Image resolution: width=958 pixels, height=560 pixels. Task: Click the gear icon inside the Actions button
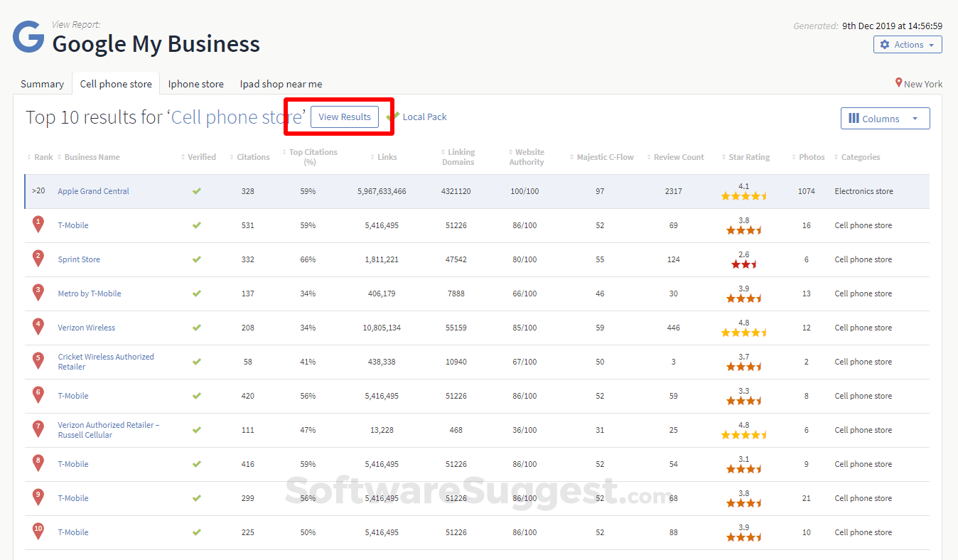pyautogui.click(x=886, y=44)
